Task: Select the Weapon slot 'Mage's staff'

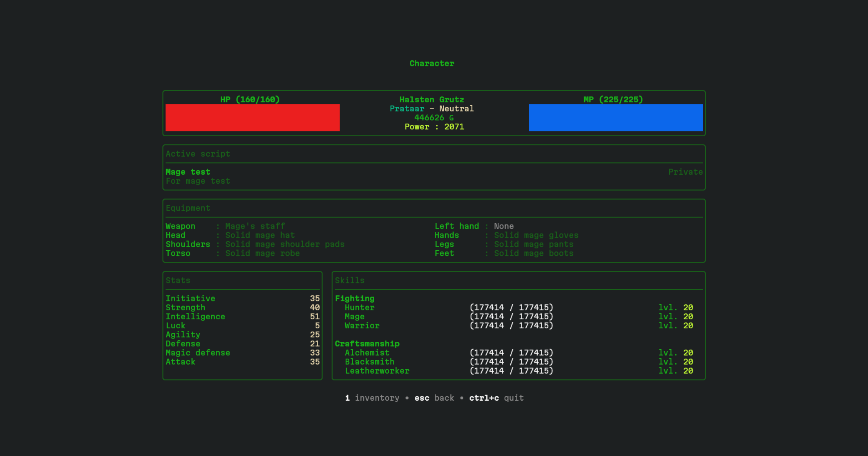Action: pyautogui.click(x=255, y=226)
